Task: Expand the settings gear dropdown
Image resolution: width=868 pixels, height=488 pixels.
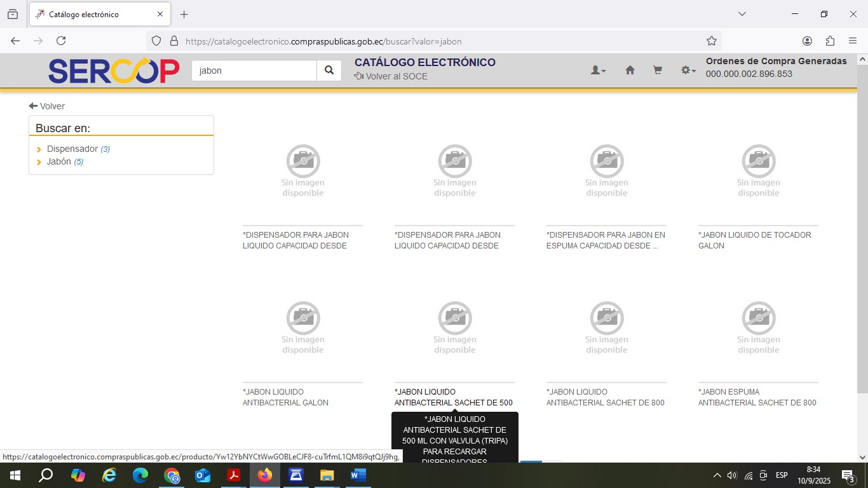Action: pos(688,71)
